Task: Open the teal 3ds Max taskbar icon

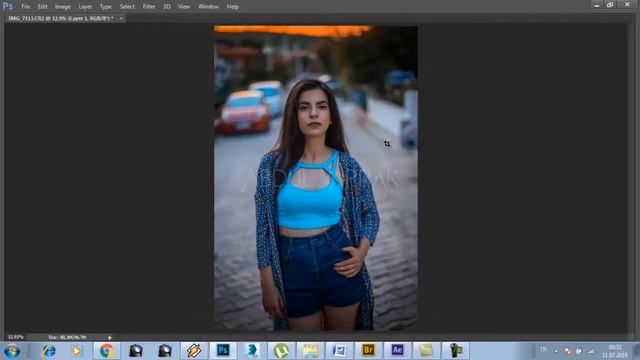Action: 252,351
